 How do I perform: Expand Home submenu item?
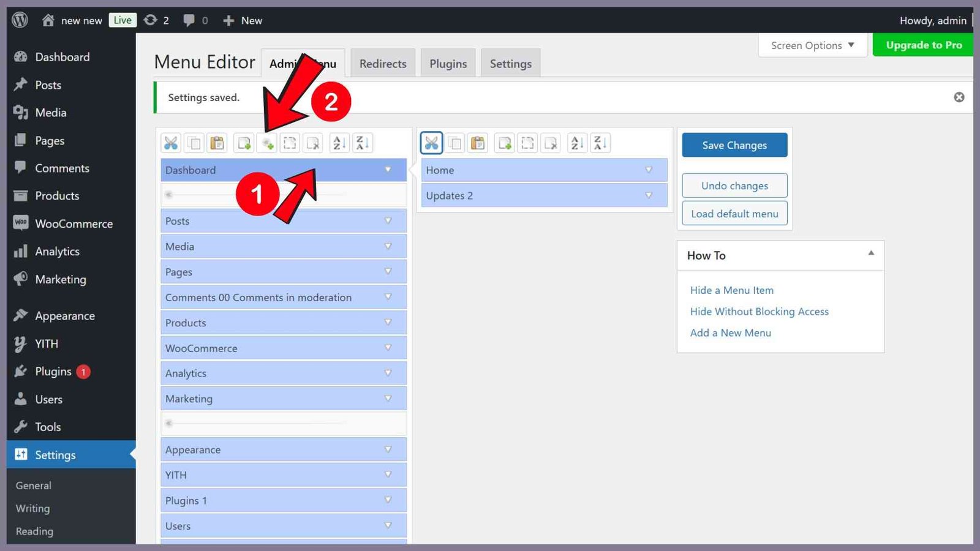pyautogui.click(x=649, y=170)
